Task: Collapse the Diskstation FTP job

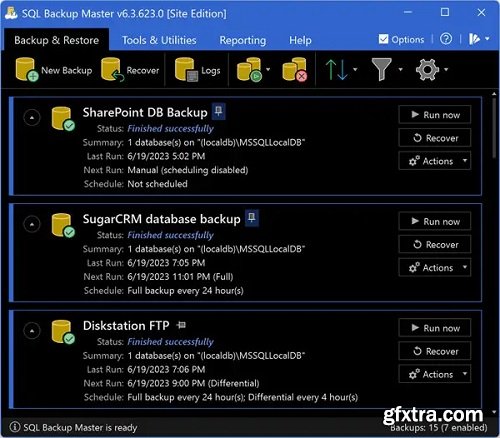Action: pyautogui.click(x=32, y=331)
